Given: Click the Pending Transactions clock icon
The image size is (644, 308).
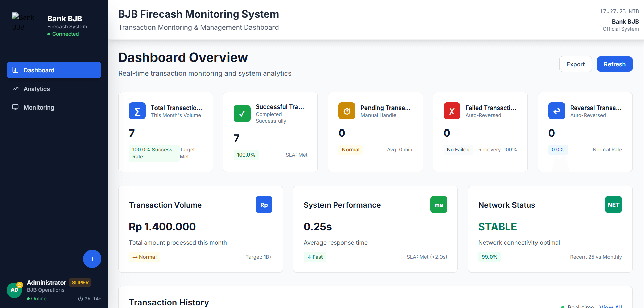Looking at the screenshot, I should [x=347, y=111].
